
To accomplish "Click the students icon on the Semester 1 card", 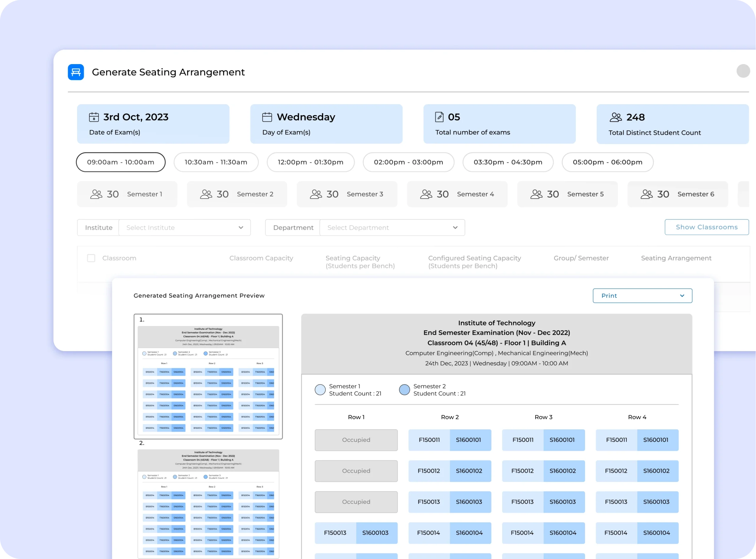I will 96,194.
